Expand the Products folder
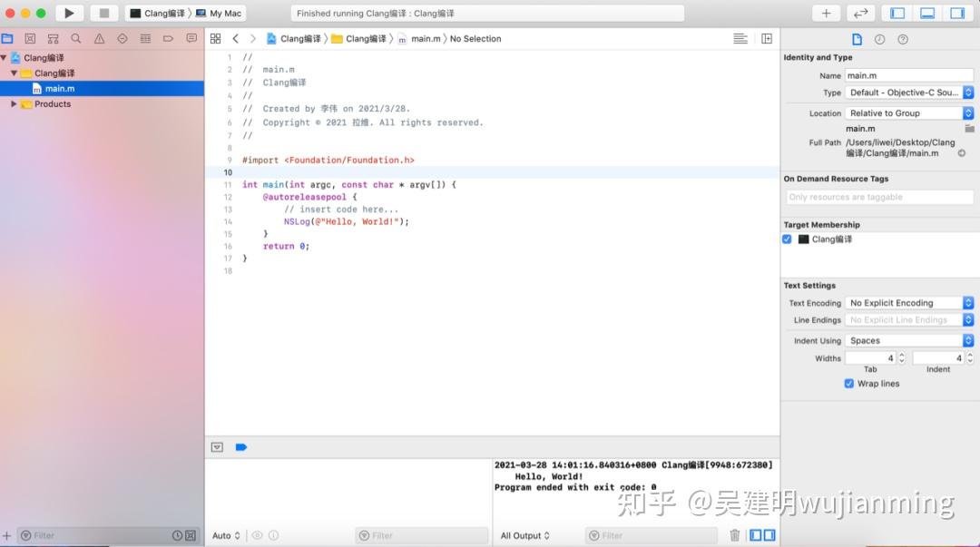 point(14,103)
